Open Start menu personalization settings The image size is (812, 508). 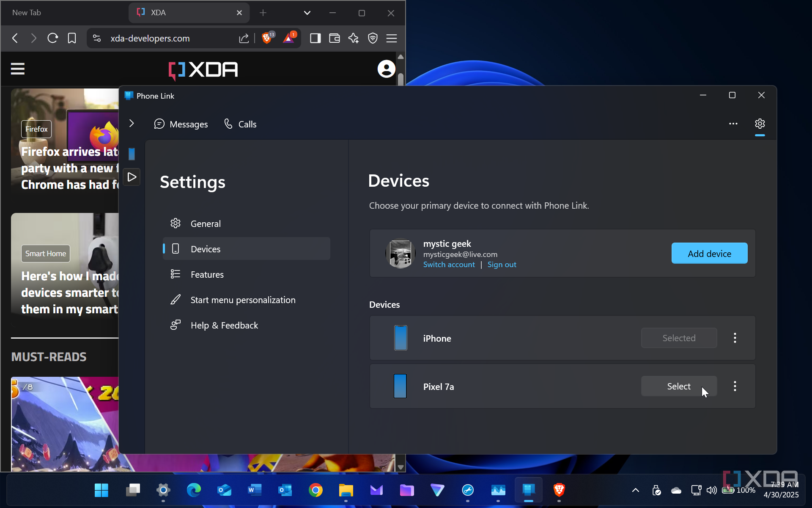click(x=247, y=300)
